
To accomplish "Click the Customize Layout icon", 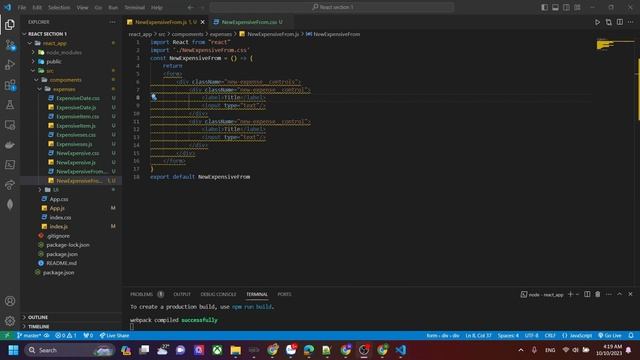I will (577, 7).
